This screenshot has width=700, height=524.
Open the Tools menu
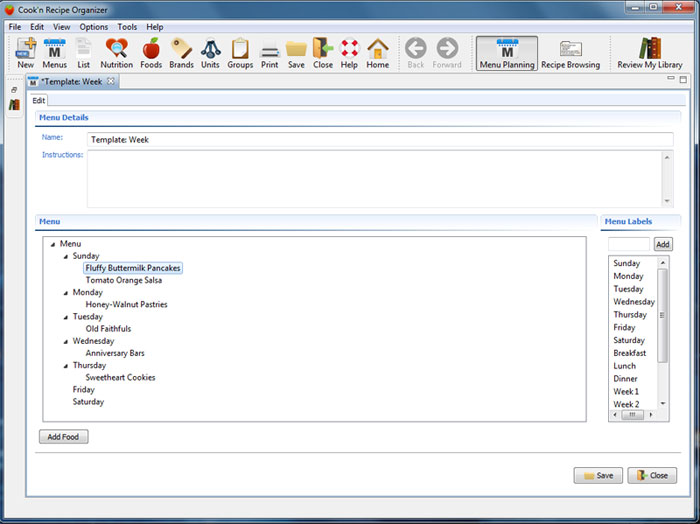pos(127,27)
